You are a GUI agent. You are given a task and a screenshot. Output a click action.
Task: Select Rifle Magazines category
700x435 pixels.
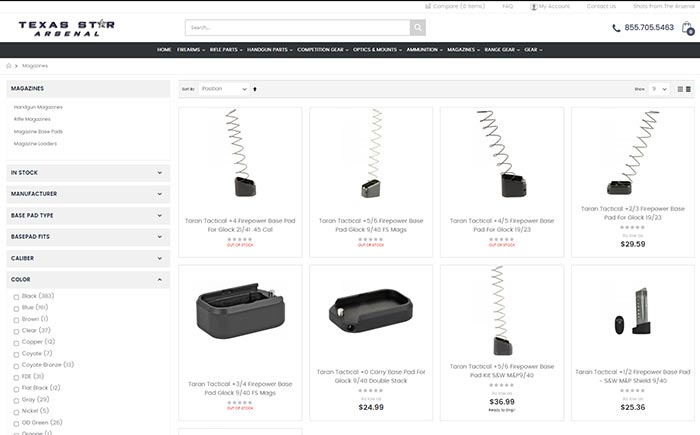(x=32, y=119)
